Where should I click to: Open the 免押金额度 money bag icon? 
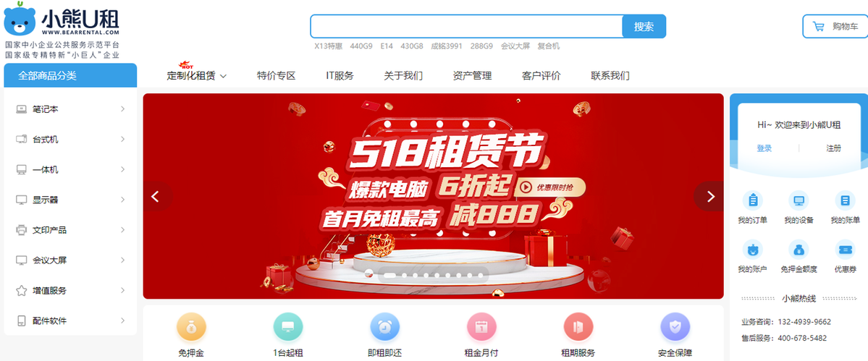(x=799, y=250)
